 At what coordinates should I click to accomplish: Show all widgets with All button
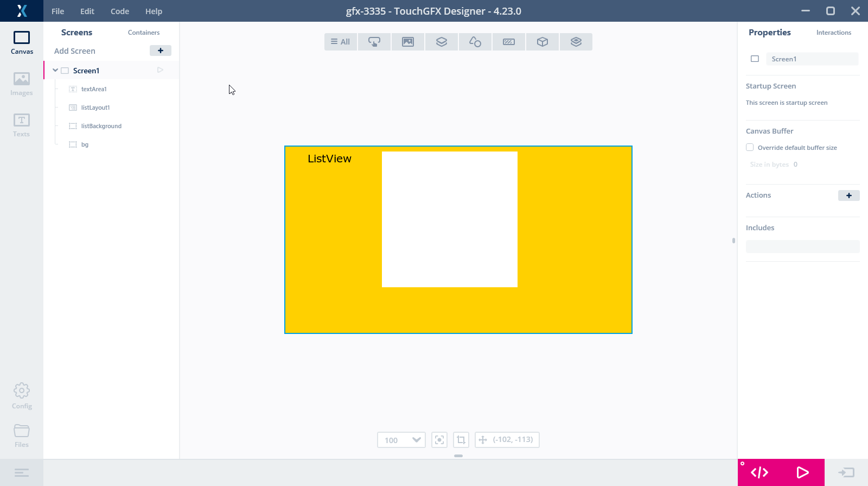[341, 42]
